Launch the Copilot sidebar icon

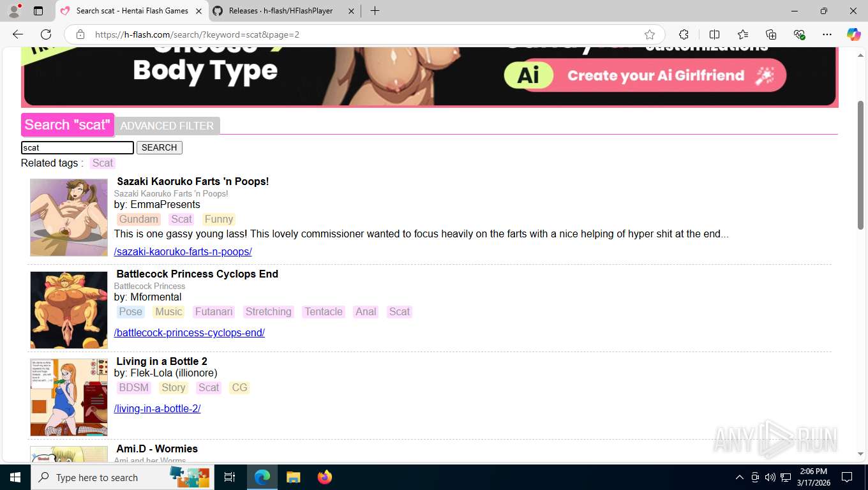click(x=854, y=34)
